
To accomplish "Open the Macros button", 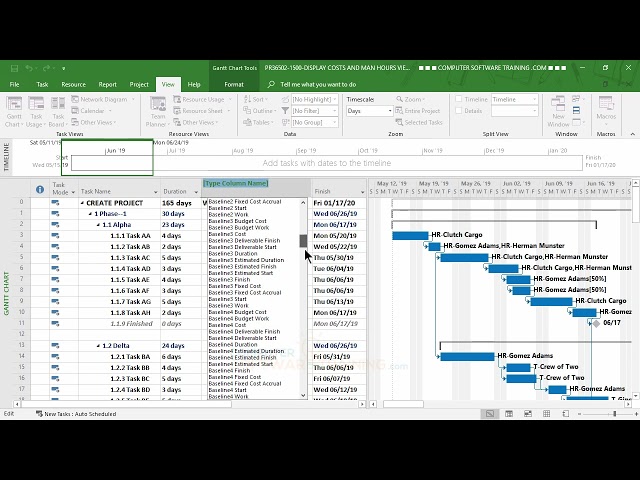I will [606, 110].
